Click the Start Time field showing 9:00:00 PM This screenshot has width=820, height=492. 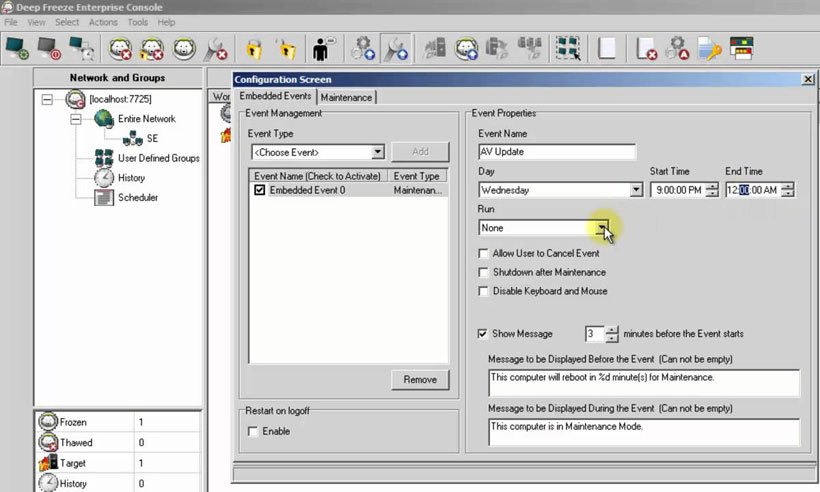(678, 190)
